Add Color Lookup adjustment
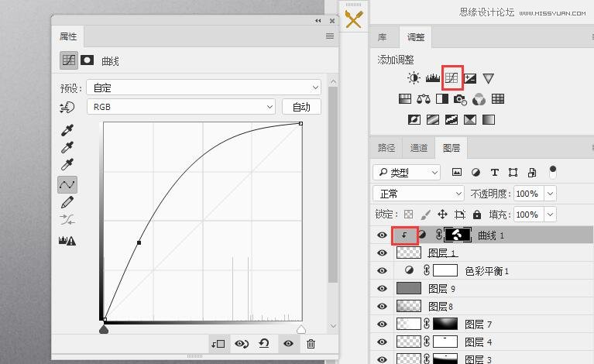The height and width of the screenshot is (364, 594). click(498, 99)
